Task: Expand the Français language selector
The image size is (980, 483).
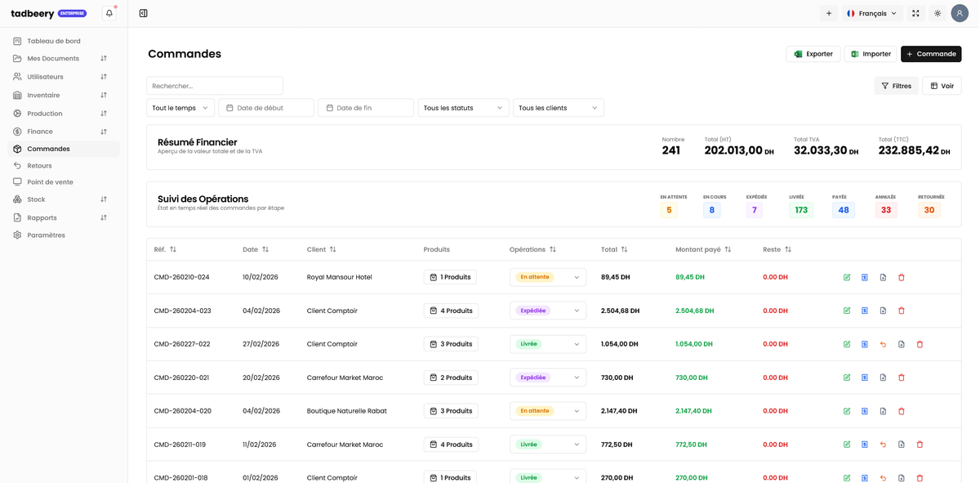Action: click(x=872, y=13)
